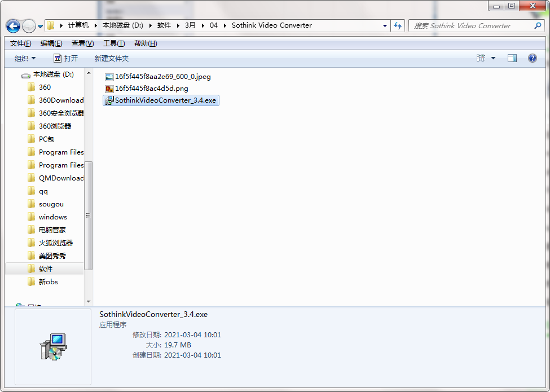Click the search magnifier icon

538,25
